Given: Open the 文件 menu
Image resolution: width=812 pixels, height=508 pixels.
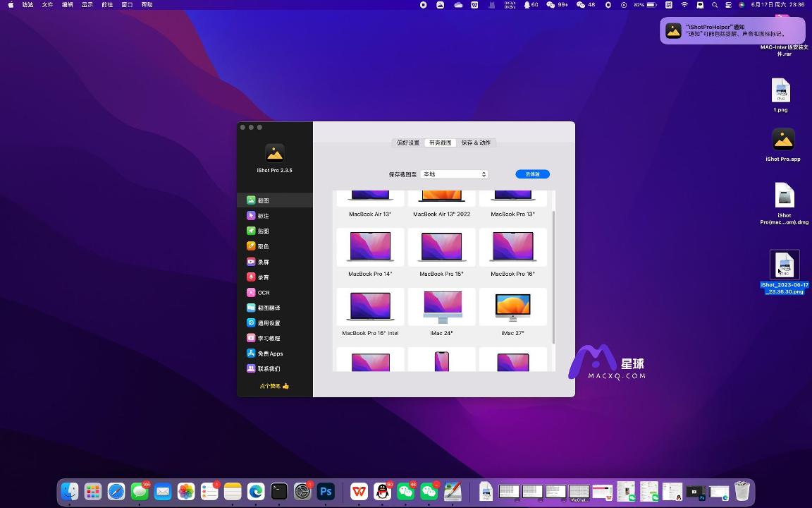Looking at the screenshot, I should [47, 5].
